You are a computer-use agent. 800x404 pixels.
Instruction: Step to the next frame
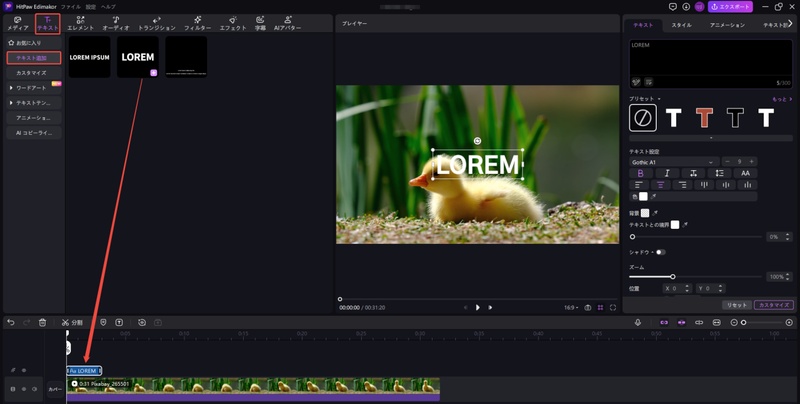pos(490,308)
